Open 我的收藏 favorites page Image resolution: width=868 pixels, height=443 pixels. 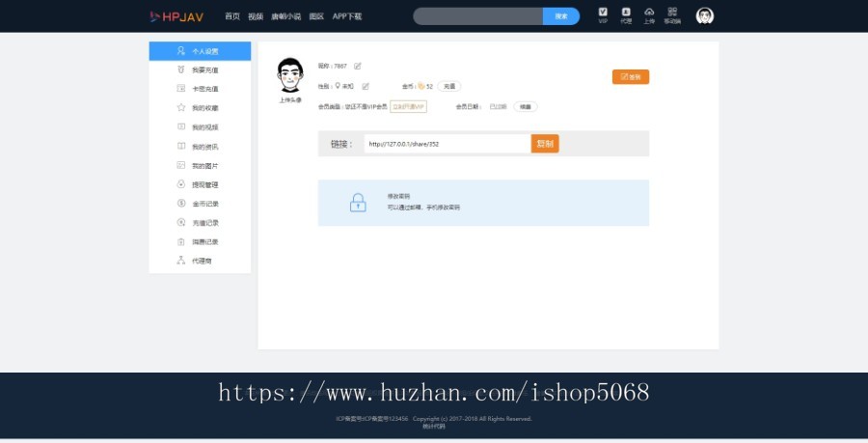(x=200, y=108)
